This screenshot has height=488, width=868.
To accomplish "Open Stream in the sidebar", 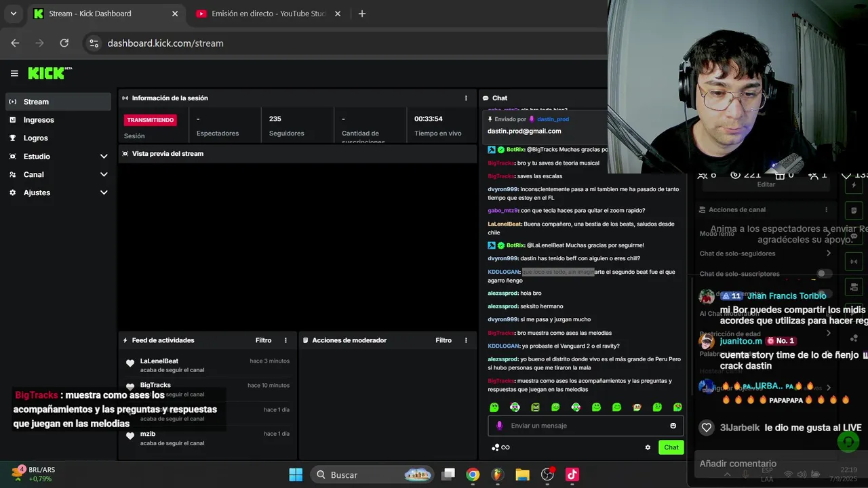I will [58, 102].
